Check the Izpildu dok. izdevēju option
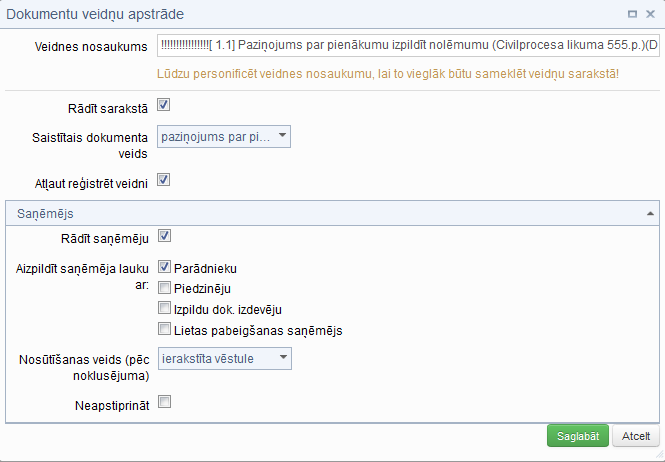 tap(165, 308)
